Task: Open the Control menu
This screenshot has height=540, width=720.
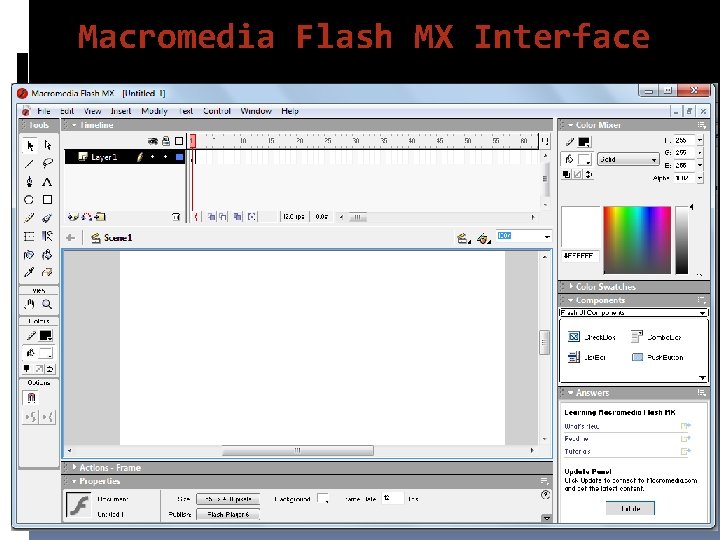Action: pyautogui.click(x=217, y=111)
